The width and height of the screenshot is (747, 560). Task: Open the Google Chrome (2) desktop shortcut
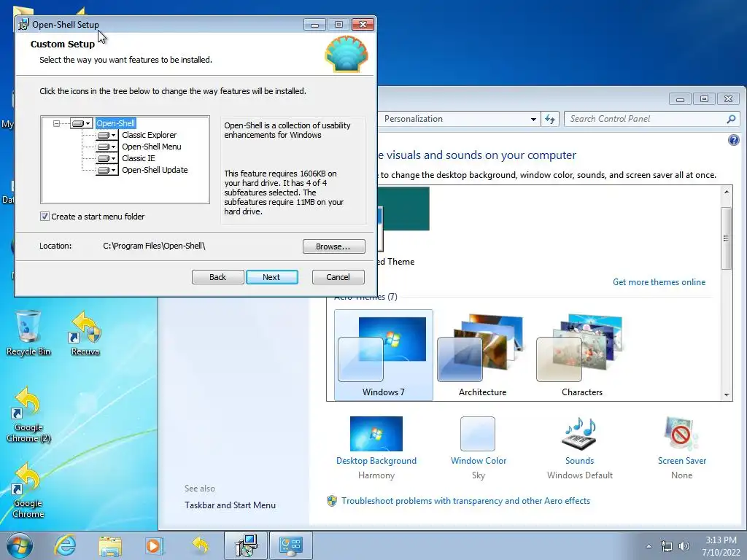click(x=28, y=415)
